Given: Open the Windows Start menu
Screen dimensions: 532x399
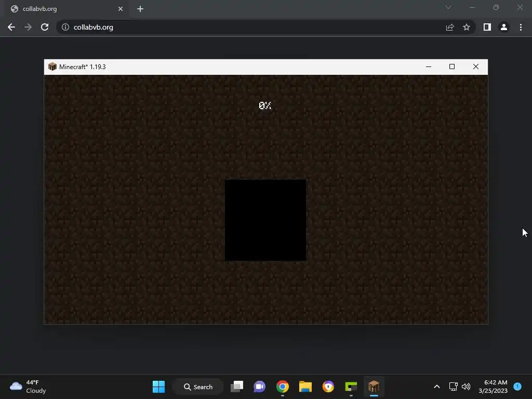Looking at the screenshot, I should click(158, 387).
